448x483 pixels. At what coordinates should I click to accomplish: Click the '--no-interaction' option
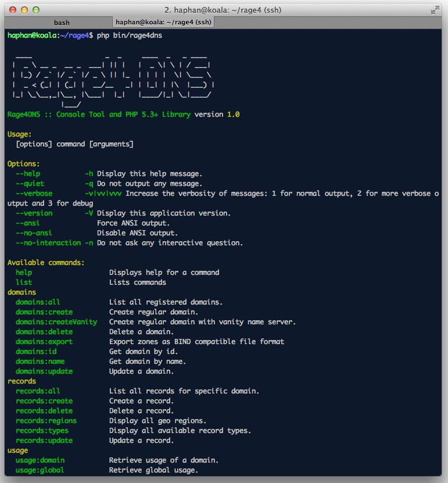point(48,243)
